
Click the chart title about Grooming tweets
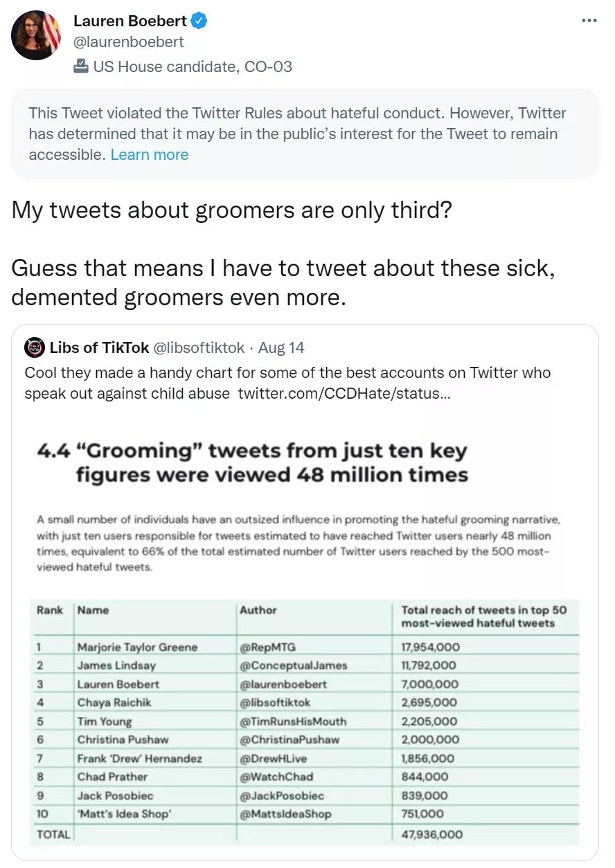click(x=252, y=462)
